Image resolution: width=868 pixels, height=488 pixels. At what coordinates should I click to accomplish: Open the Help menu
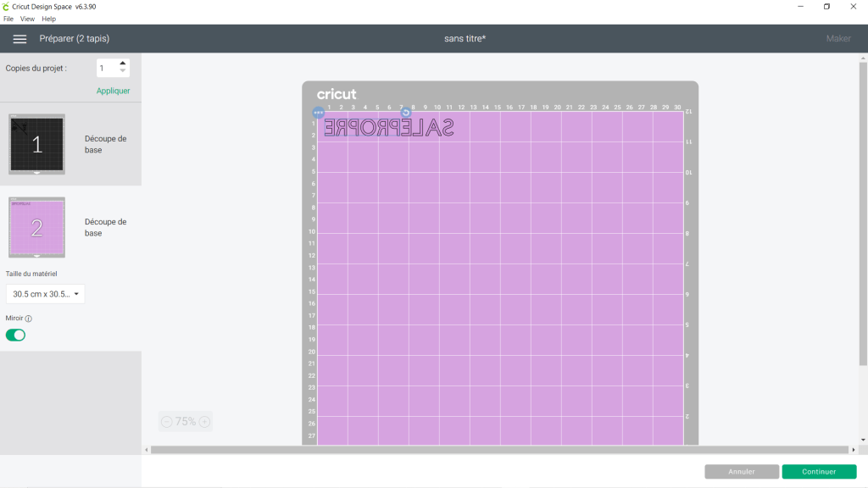(48, 19)
